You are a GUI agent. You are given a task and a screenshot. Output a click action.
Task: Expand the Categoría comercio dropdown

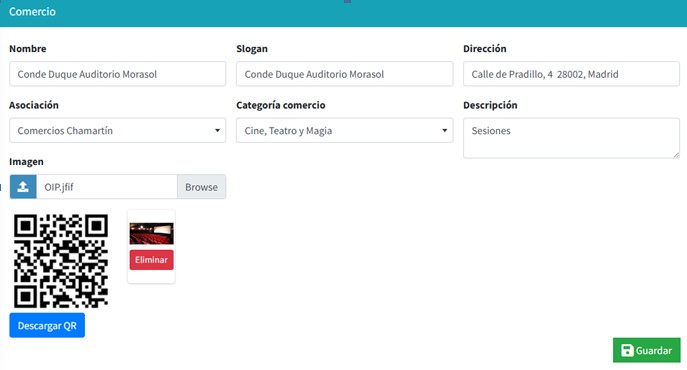[x=344, y=130]
